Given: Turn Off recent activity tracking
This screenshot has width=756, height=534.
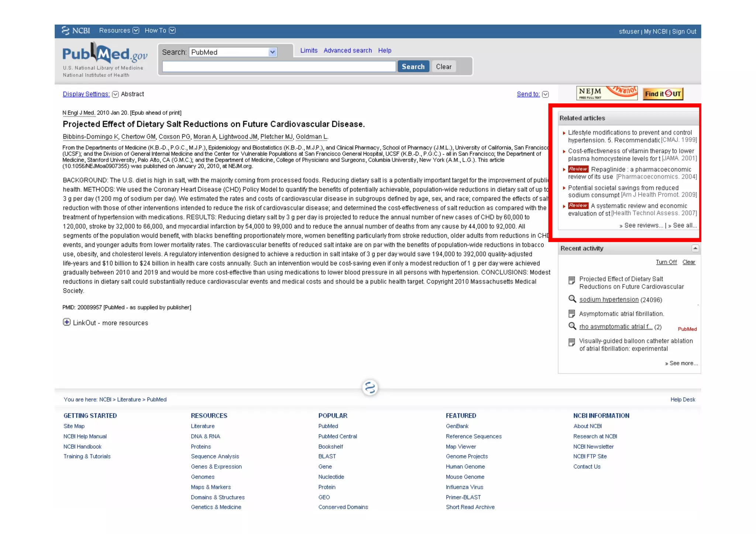Looking at the screenshot, I should click(666, 262).
